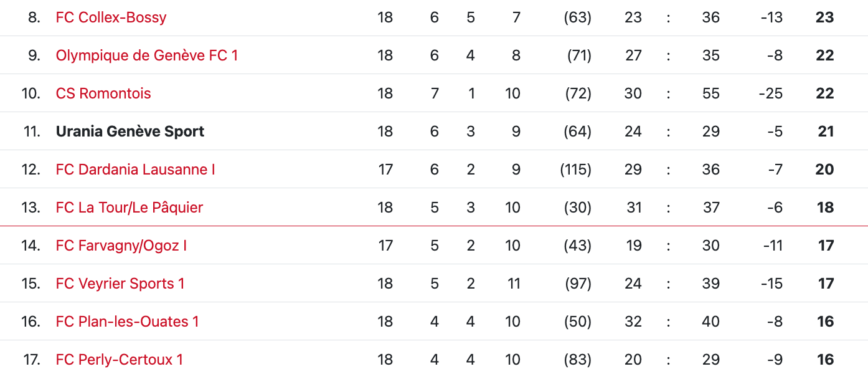
Task: Click the FC Perly-Certoux 1 link
Action: (120, 360)
